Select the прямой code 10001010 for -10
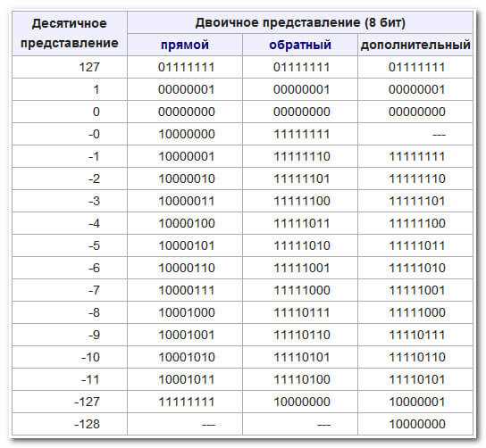Viewport: 486px width, 448px height. point(187,357)
